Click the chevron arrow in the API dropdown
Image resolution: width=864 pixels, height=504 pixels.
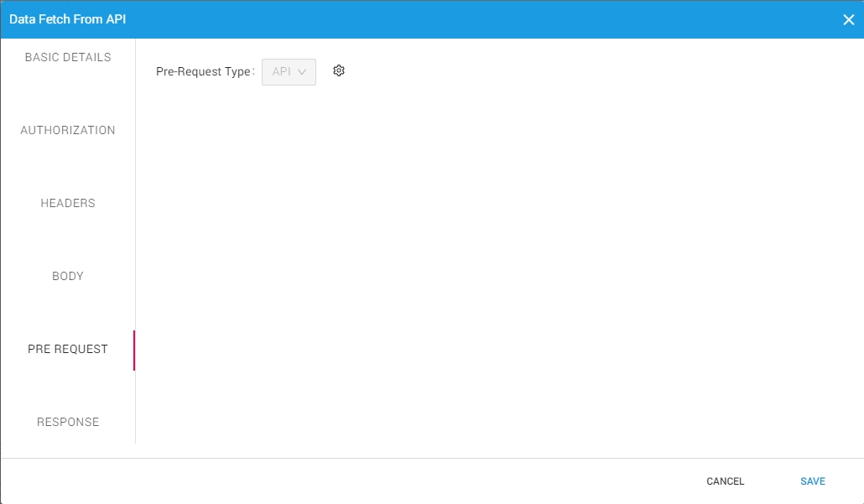303,72
